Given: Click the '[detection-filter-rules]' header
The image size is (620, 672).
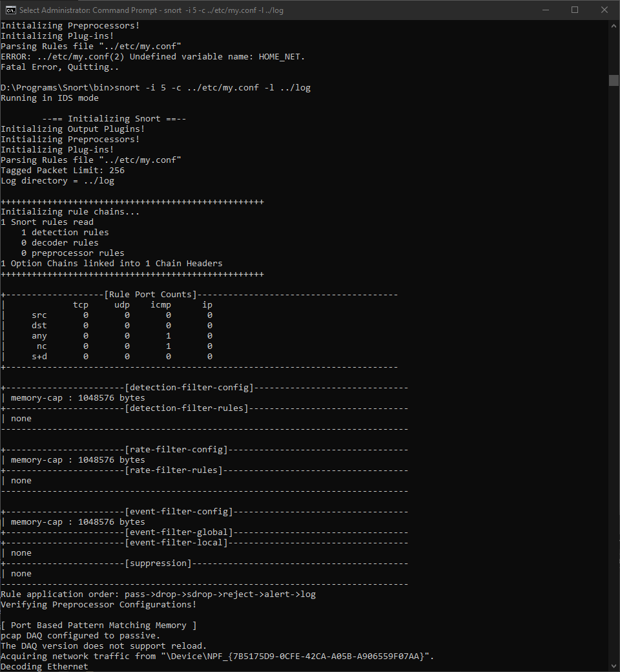Looking at the screenshot, I should (x=187, y=408).
